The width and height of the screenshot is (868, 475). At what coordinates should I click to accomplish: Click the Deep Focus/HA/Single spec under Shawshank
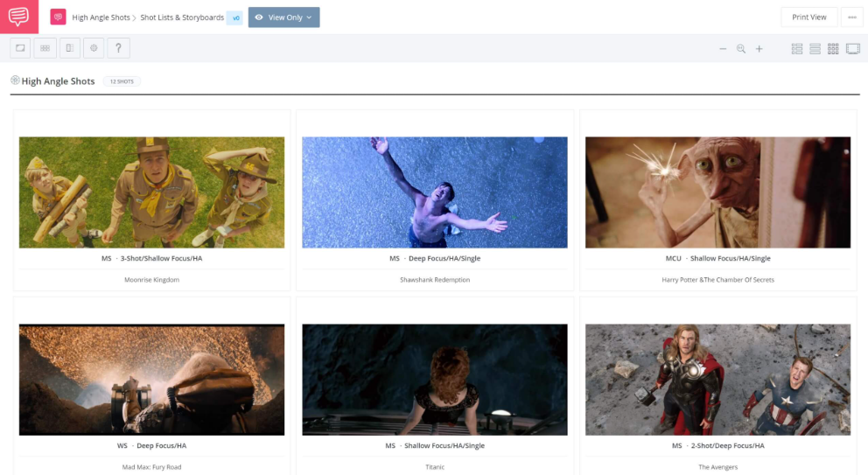[x=444, y=259]
